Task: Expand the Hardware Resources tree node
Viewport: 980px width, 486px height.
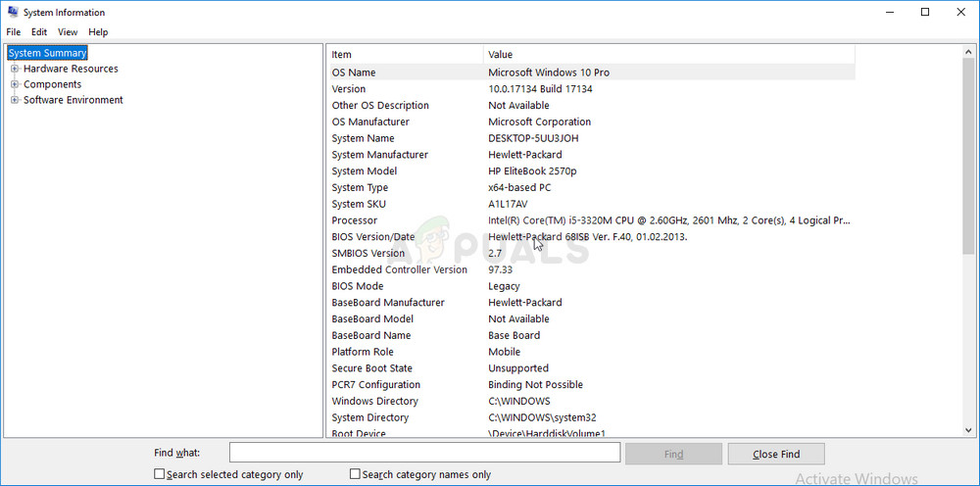Action: coord(15,69)
